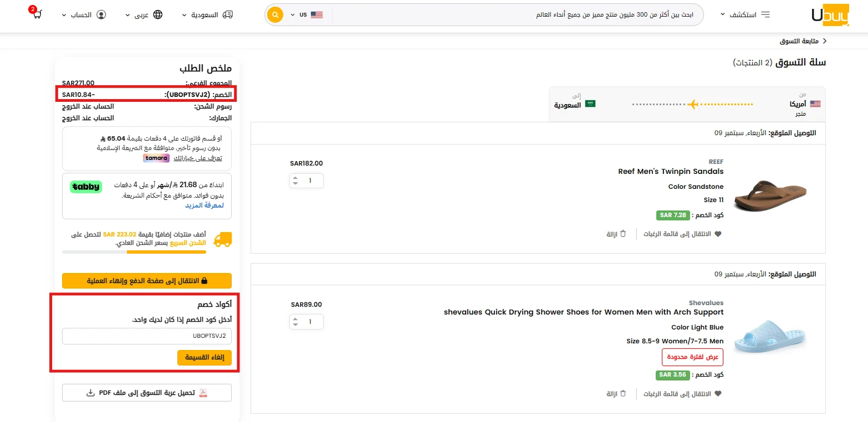The image size is (868, 422).
Task: Click the delivery truck country icon
Action: coord(227,14)
